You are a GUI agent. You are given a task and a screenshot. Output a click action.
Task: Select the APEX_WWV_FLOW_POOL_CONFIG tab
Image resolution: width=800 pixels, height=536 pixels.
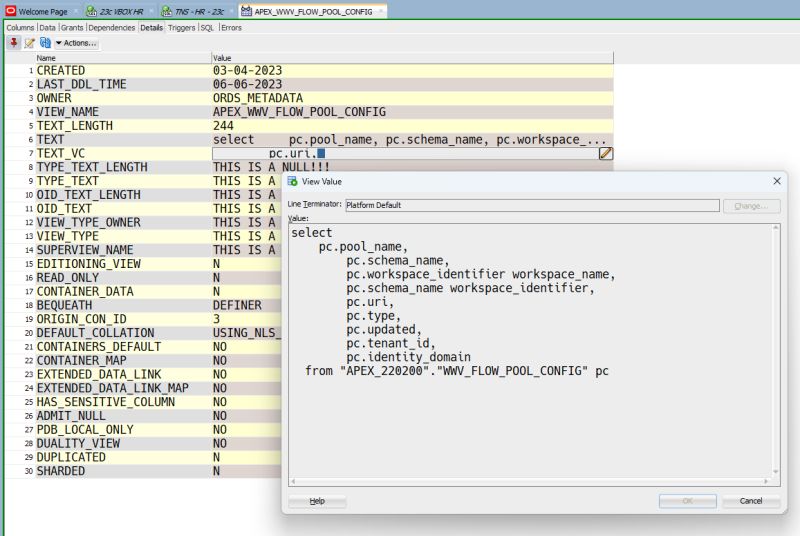pos(313,11)
